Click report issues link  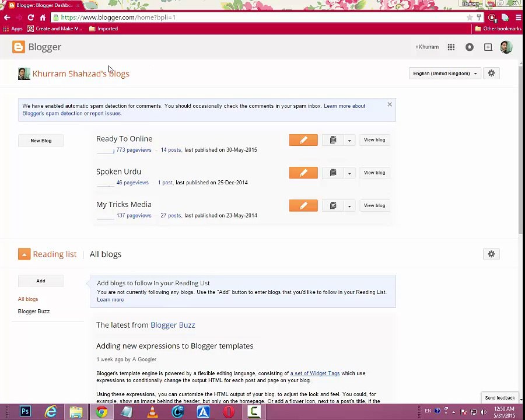(x=105, y=113)
